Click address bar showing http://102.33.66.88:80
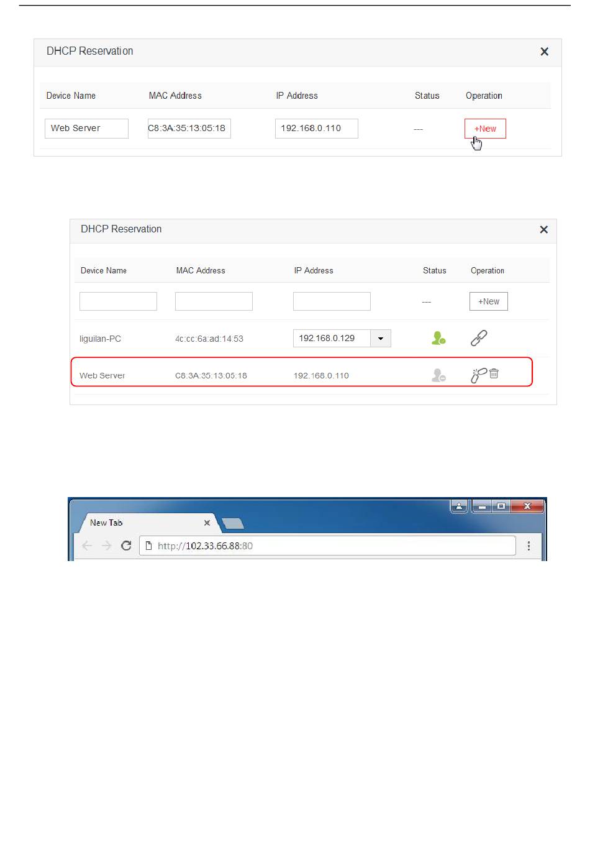 pyautogui.click(x=327, y=546)
